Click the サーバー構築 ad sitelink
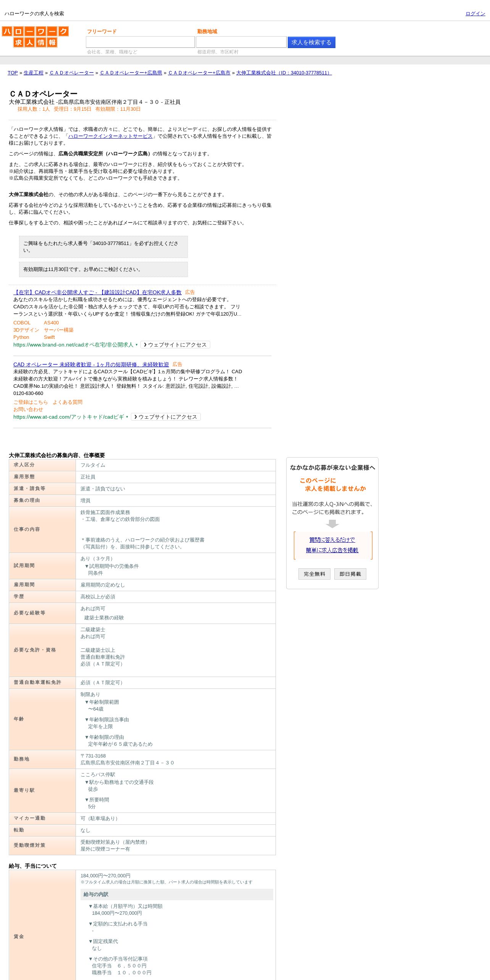The width and height of the screenshot is (490, 980). pos(59,330)
